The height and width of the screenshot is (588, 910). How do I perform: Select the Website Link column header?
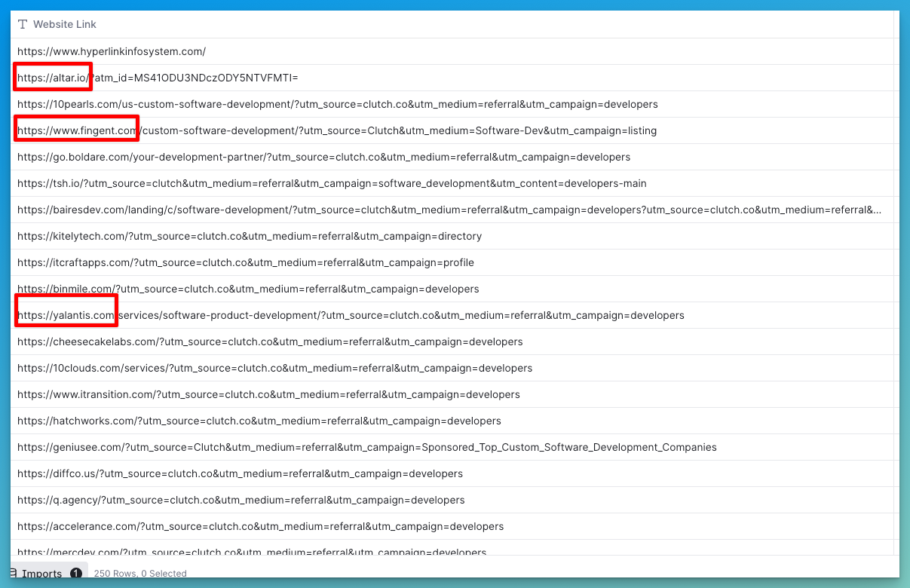pyautogui.click(x=452, y=24)
